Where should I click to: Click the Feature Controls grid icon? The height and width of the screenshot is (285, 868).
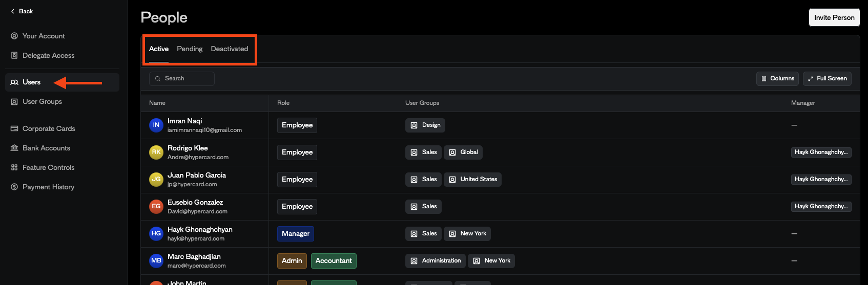click(14, 167)
